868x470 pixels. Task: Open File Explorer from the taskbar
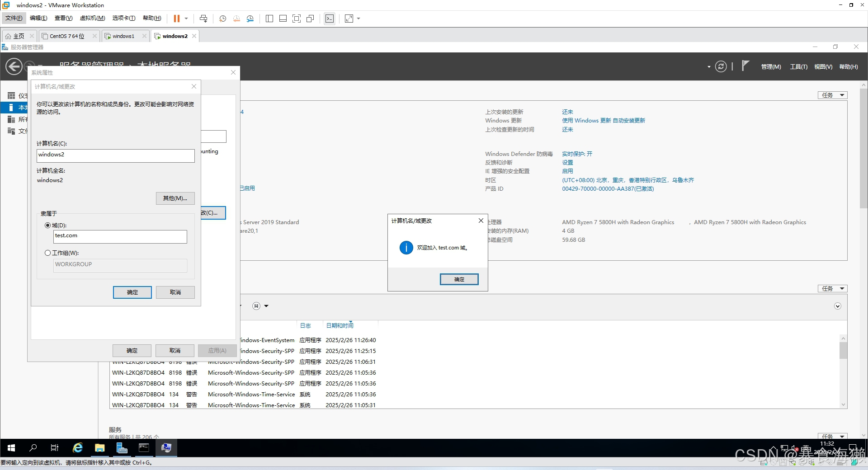click(x=100, y=448)
